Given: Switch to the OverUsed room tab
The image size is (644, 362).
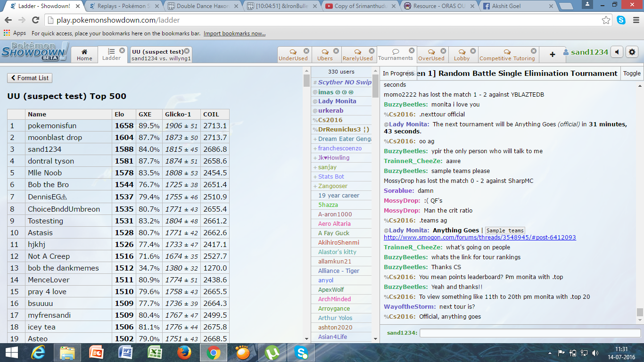Looking at the screenshot, I should pyautogui.click(x=431, y=55).
